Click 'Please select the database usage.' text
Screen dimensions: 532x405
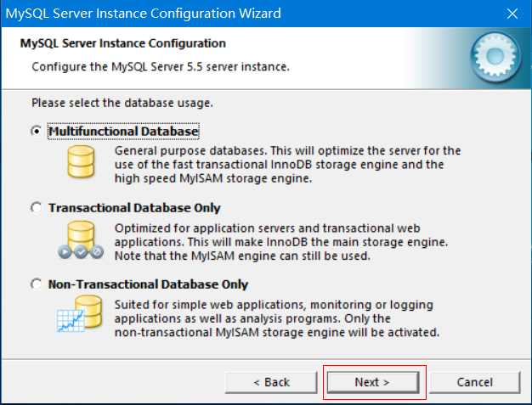tap(122, 103)
